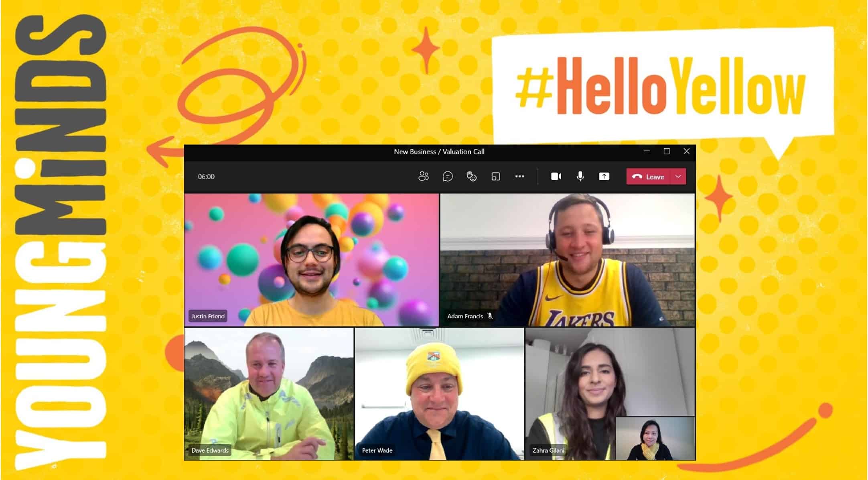Open the more actions ellipsis
This screenshot has width=868, height=480.
click(520, 176)
